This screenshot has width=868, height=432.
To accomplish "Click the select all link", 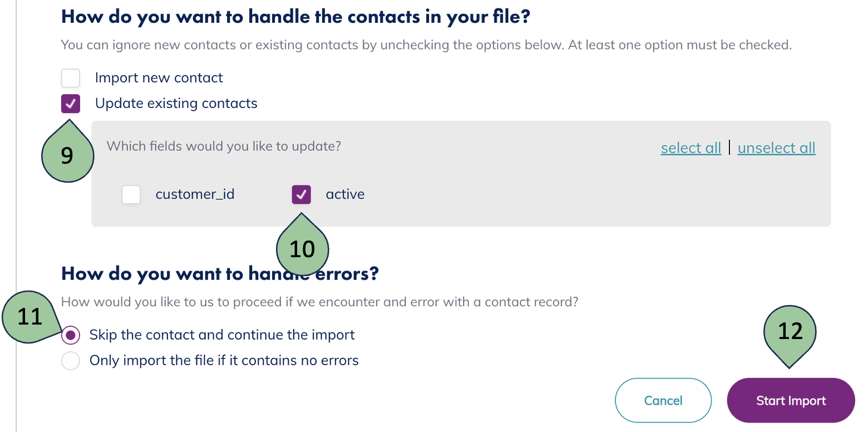I will (691, 148).
